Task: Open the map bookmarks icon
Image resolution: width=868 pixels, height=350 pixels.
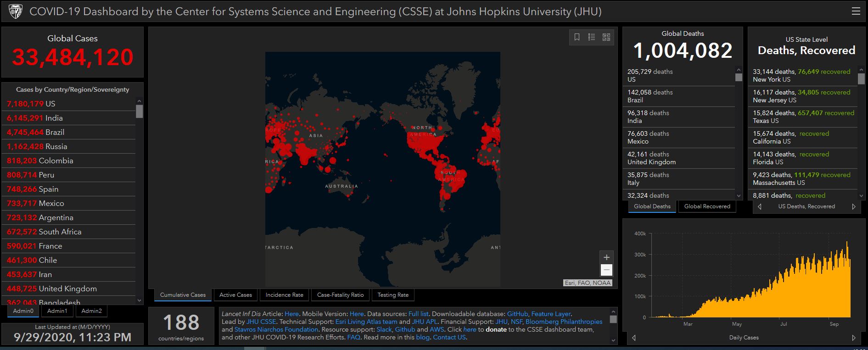Action: [x=577, y=37]
